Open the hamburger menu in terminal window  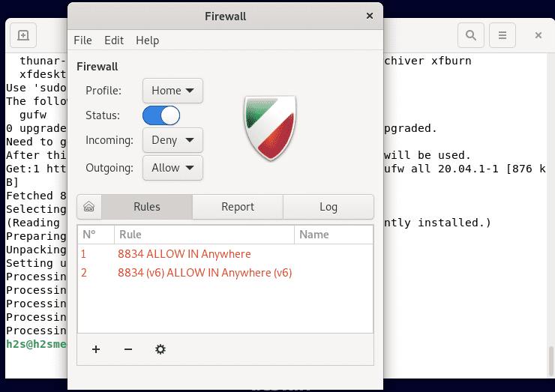(502, 35)
